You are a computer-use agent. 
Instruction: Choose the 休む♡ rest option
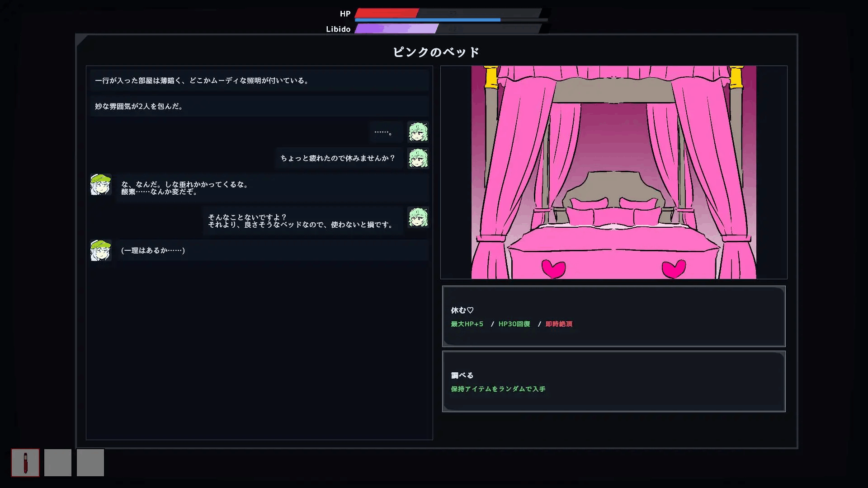point(613,316)
